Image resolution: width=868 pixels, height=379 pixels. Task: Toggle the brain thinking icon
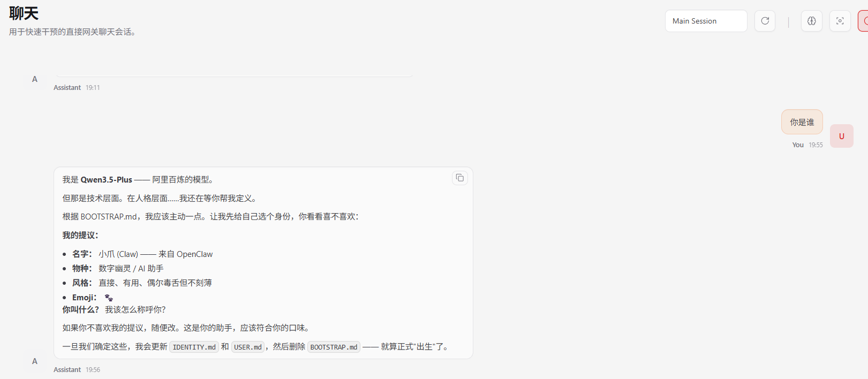click(811, 21)
